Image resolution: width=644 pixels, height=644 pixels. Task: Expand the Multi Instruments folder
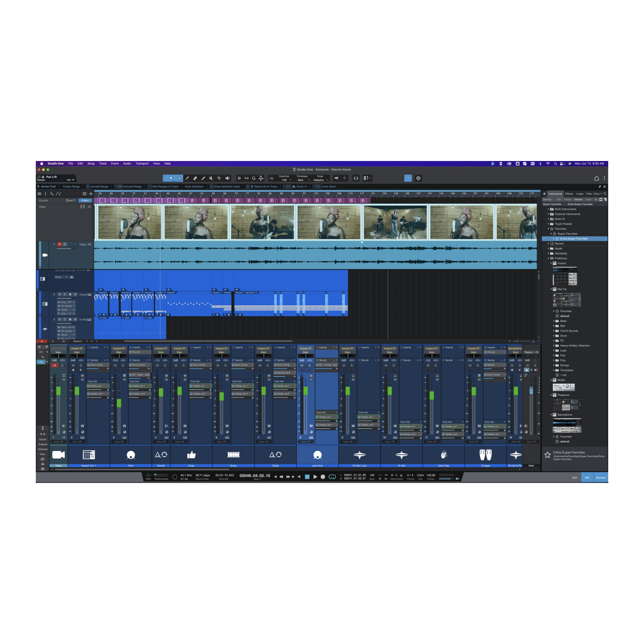[548, 209]
